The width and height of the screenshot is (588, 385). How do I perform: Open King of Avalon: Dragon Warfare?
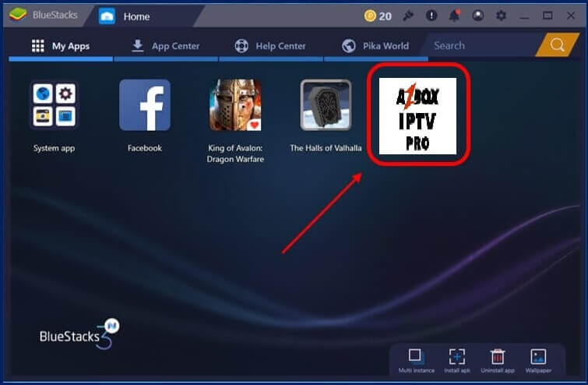click(235, 104)
